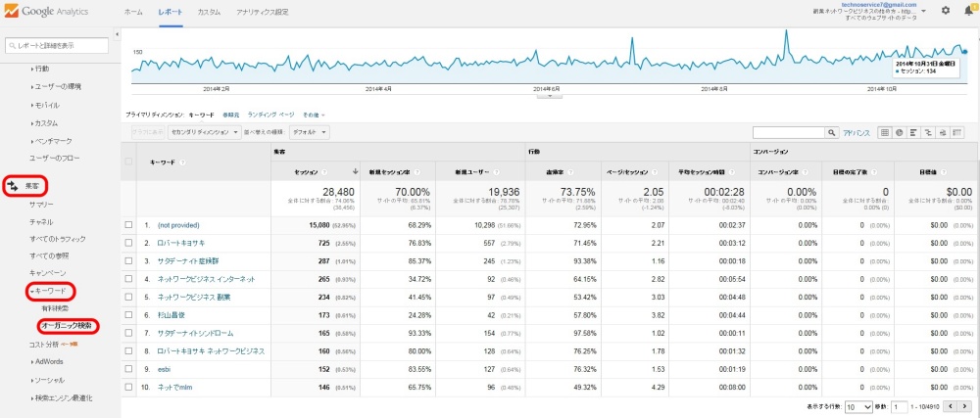Open the account selector dropdown arrow
980x418 pixels.
coord(924,11)
